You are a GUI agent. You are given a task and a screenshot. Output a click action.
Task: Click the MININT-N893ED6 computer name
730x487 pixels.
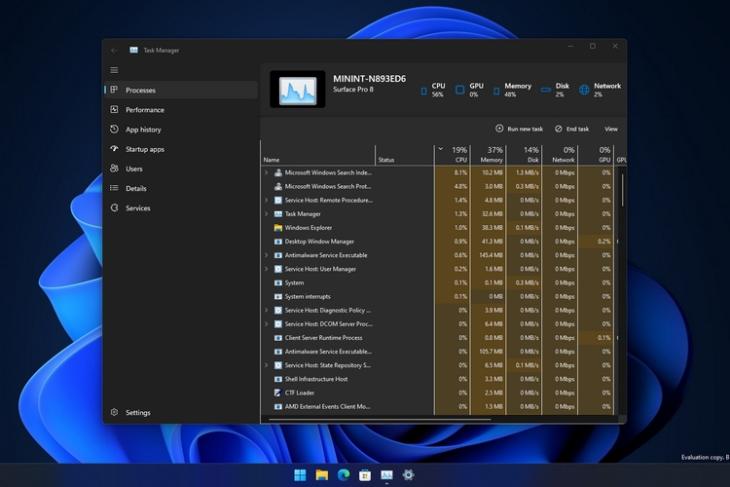(370, 79)
